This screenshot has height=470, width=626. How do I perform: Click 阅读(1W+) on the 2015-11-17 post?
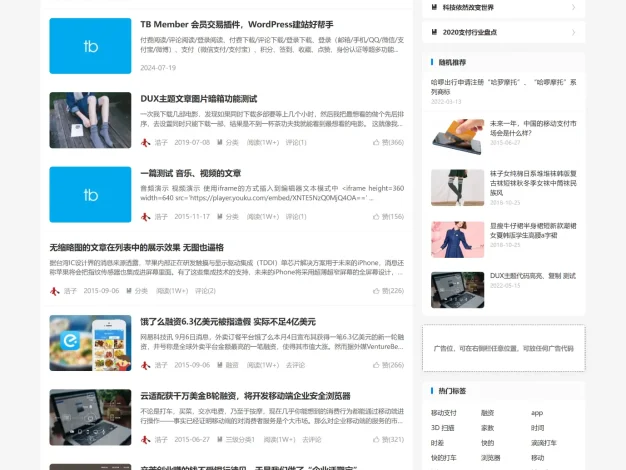click(x=263, y=216)
